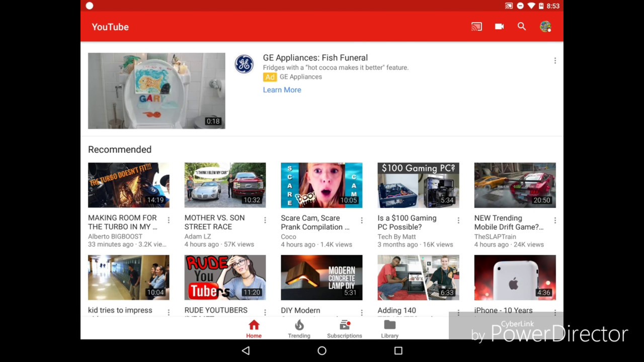This screenshot has height=362, width=644.
Task: Play the RUDE YouTubers thumbnail
Action: click(225, 278)
